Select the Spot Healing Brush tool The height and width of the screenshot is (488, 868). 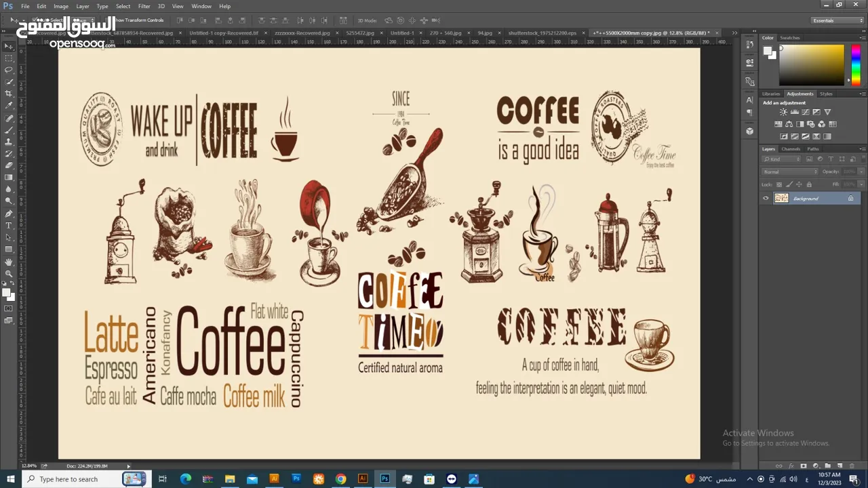(9, 118)
